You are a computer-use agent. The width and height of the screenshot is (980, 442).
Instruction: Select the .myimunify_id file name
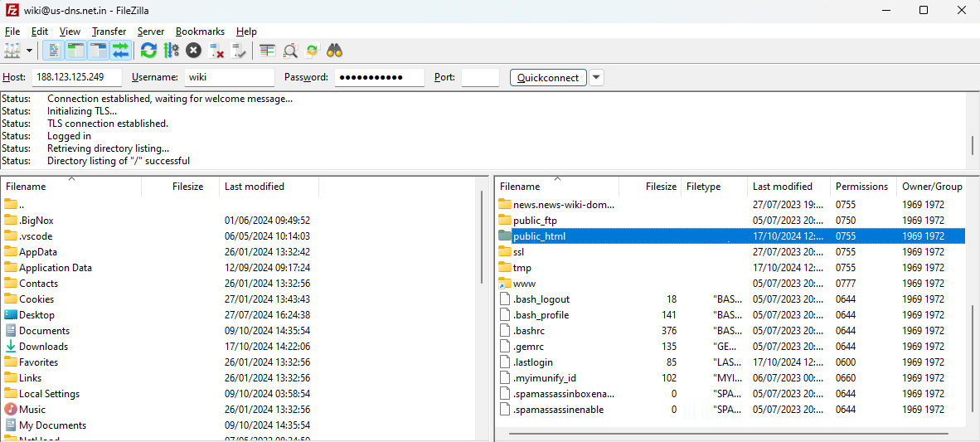pyautogui.click(x=545, y=378)
